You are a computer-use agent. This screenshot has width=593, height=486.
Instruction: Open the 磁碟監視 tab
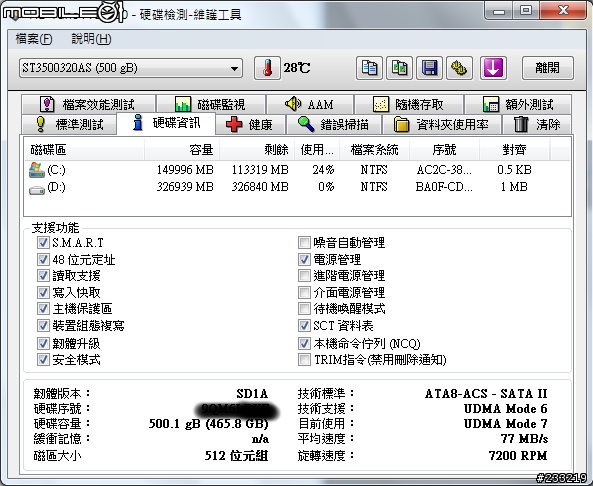[x=211, y=104]
